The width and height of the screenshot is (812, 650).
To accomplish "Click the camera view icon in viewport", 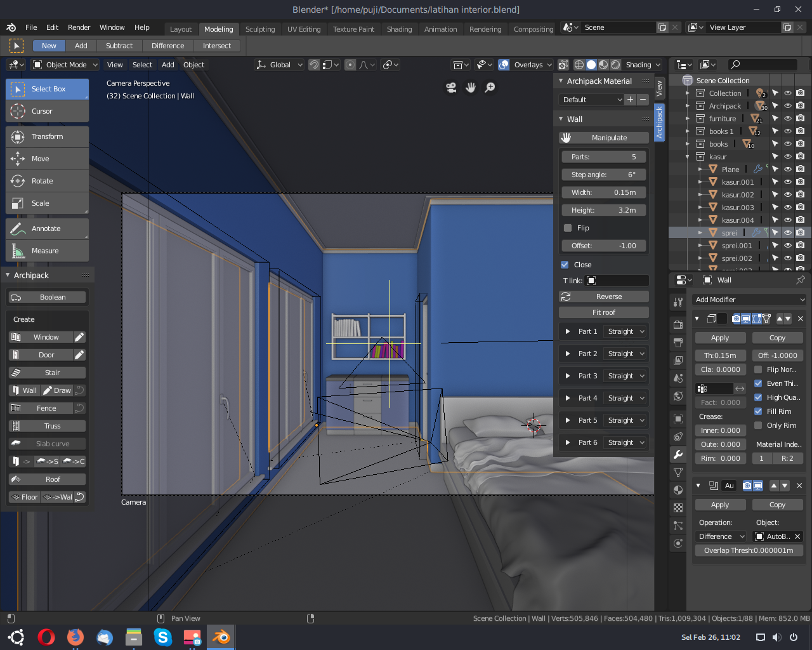I will pyautogui.click(x=451, y=88).
